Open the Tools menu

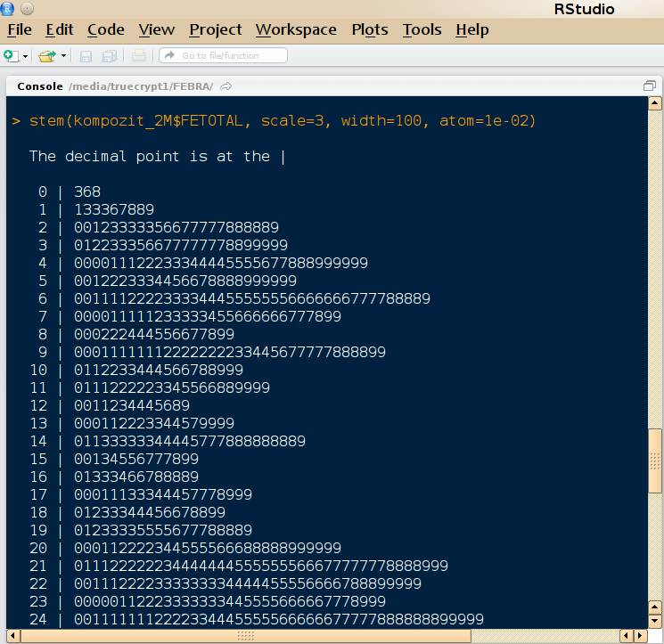tap(422, 29)
